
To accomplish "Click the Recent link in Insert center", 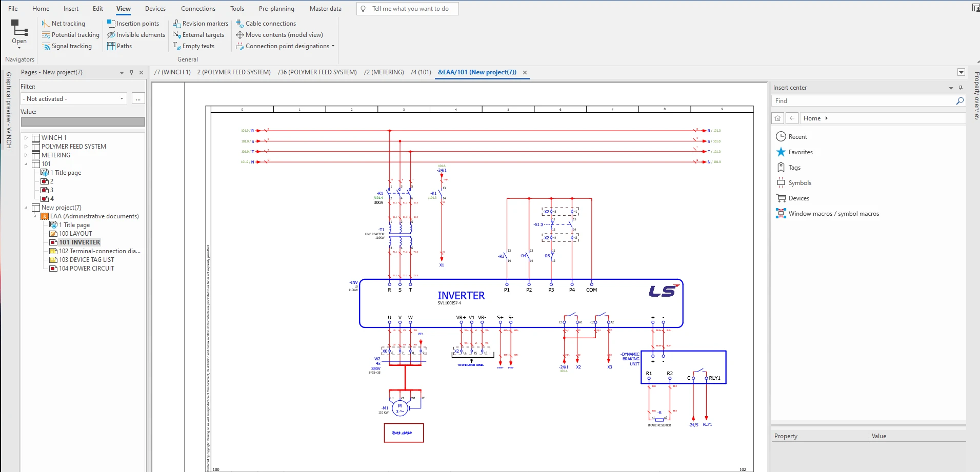I will [797, 137].
